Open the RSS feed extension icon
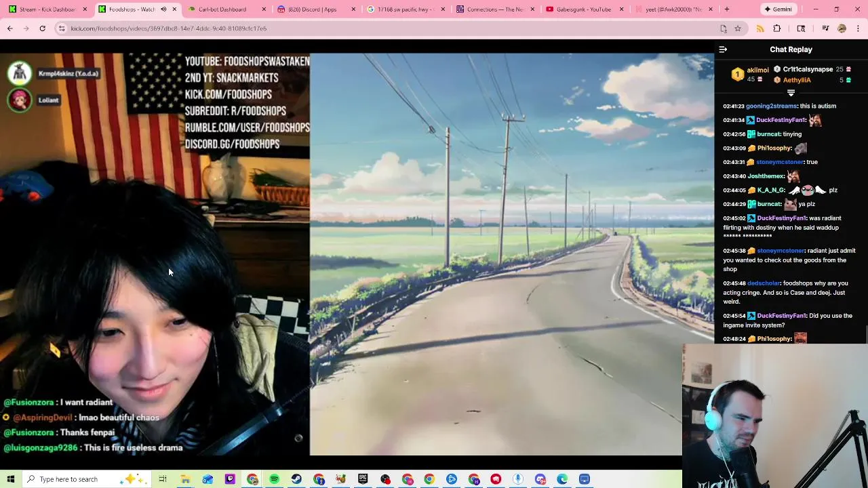The width and height of the screenshot is (868, 488). tap(760, 28)
